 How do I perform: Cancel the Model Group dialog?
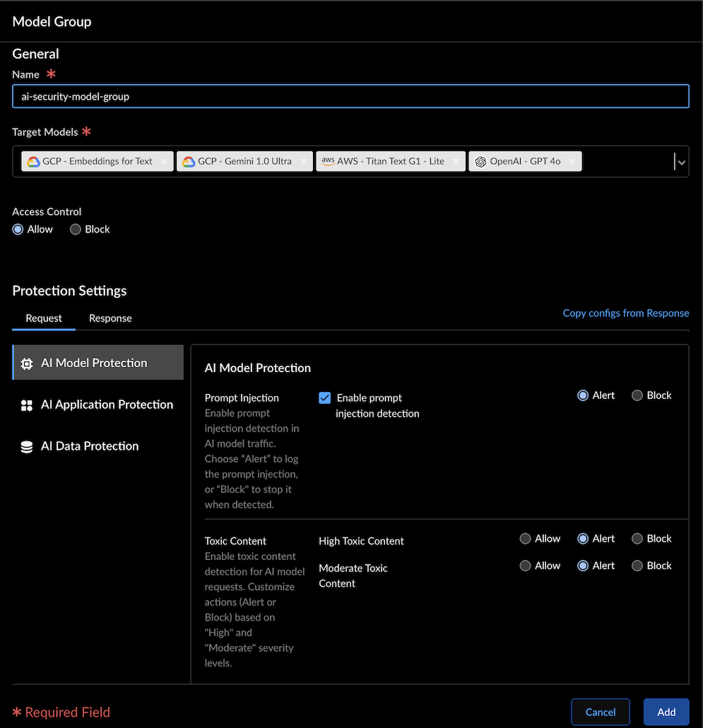point(601,712)
